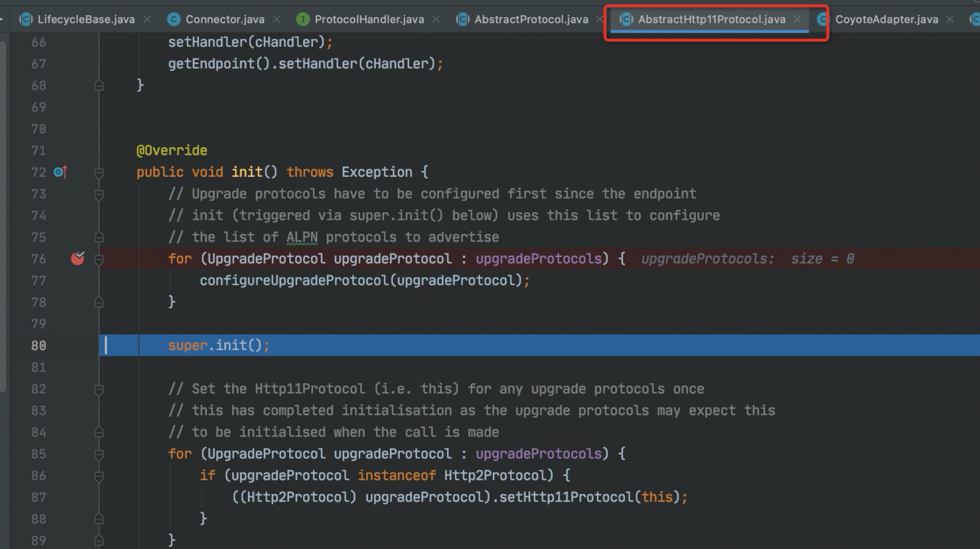Close the ProtocolHandler.java tab
Viewport: 980px width, 549px height.
(x=436, y=19)
